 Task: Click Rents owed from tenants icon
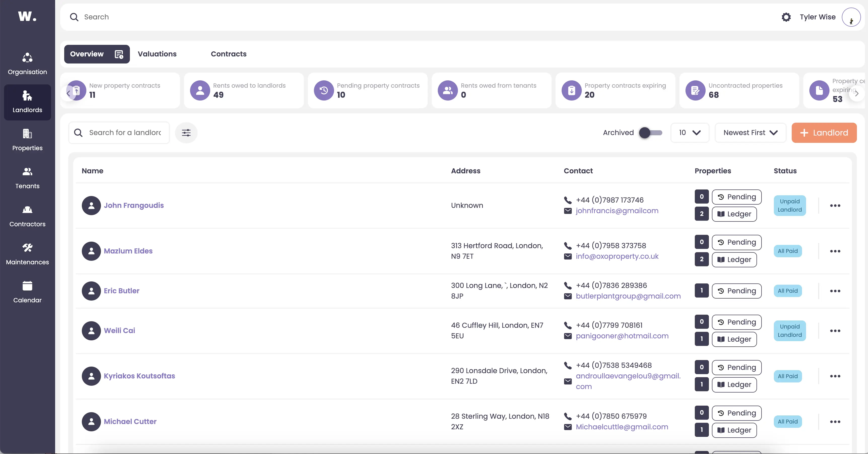(448, 90)
